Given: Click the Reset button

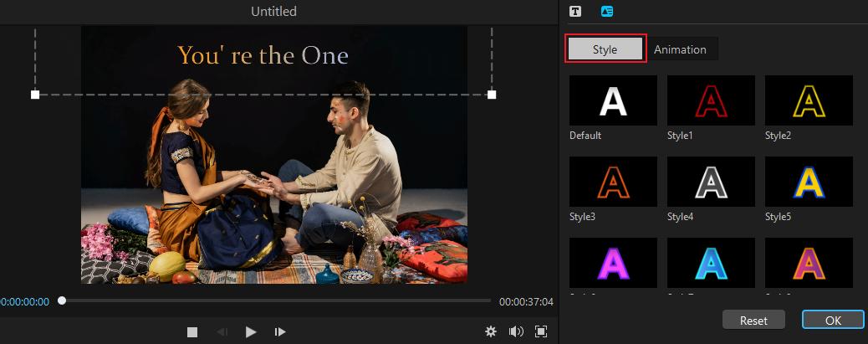Looking at the screenshot, I should [754, 321].
